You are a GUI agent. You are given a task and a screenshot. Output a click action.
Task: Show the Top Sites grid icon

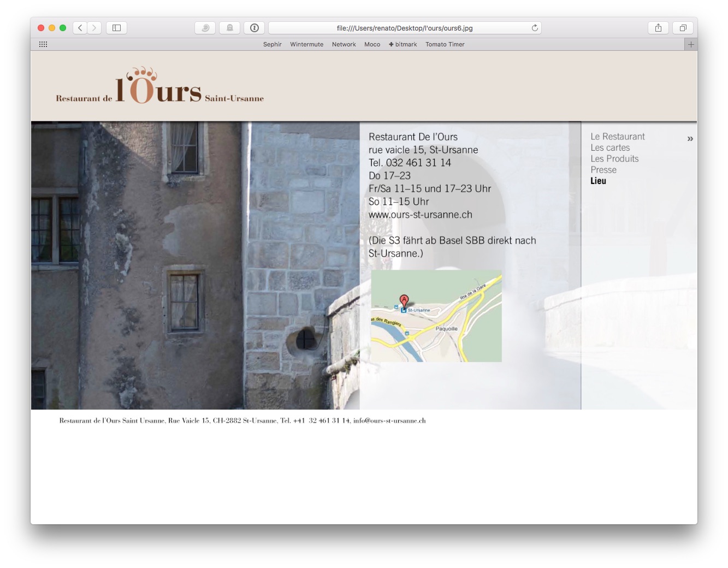tap(43, 44)
